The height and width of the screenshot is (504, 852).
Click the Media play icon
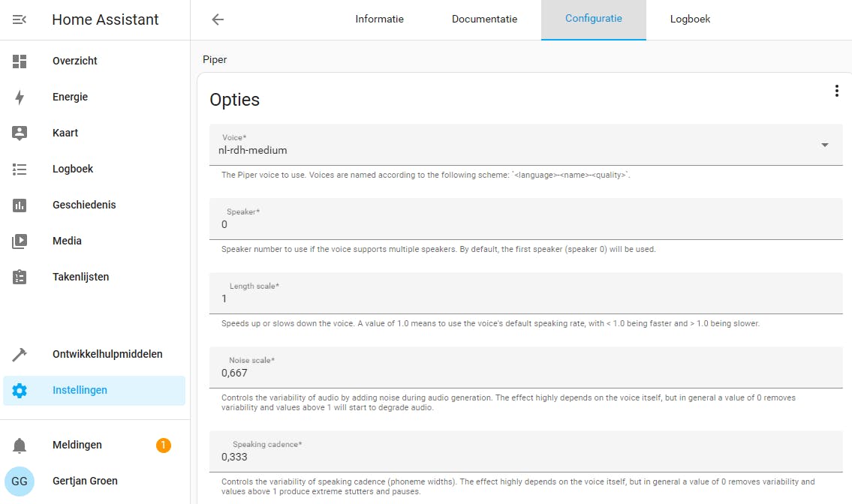click(x=20, y=241)
